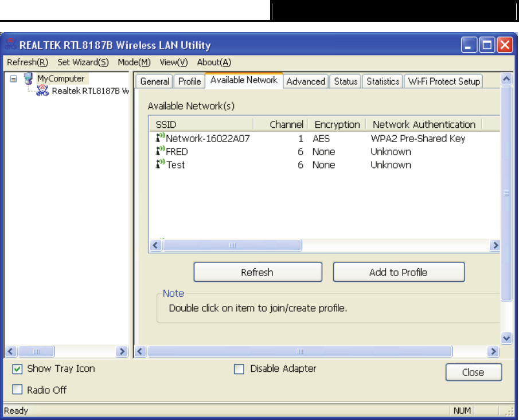This screenshot has height=420, width=519.
Task: Click the signal icon beside FRED
Action: click(x=160, y=151)
